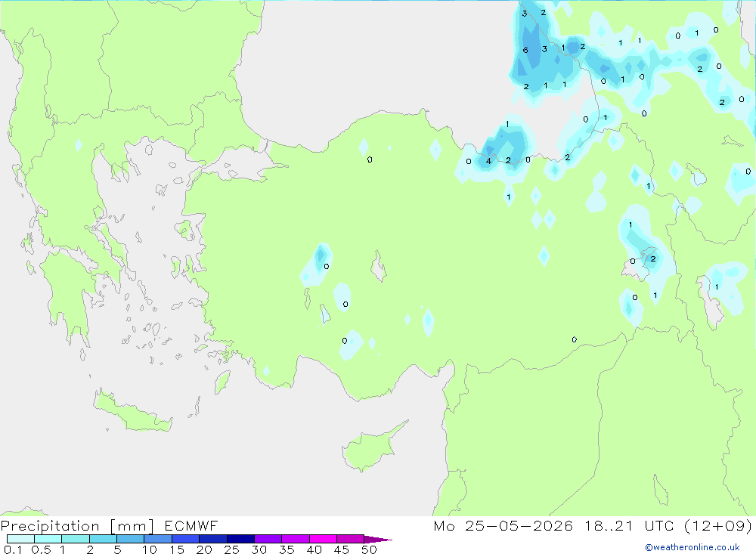
Task: Click the '5' legend scale label
Action: (117, 549)
